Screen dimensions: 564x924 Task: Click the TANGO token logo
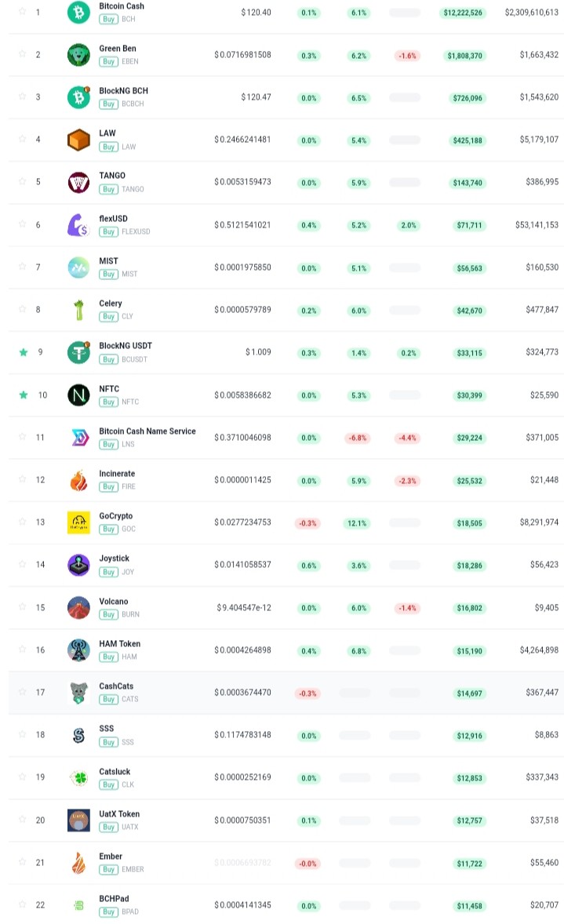[78, 182]
